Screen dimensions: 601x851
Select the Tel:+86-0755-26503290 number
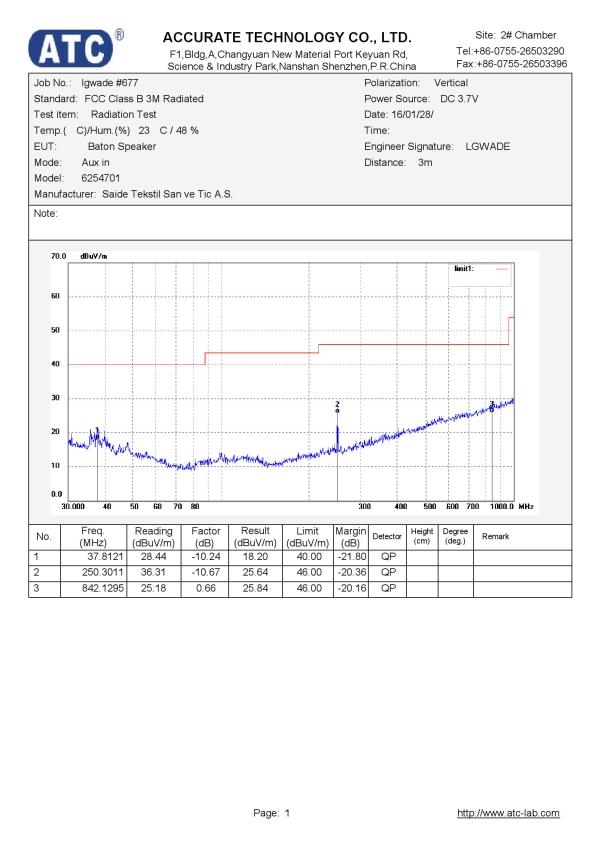coord(510,51)
